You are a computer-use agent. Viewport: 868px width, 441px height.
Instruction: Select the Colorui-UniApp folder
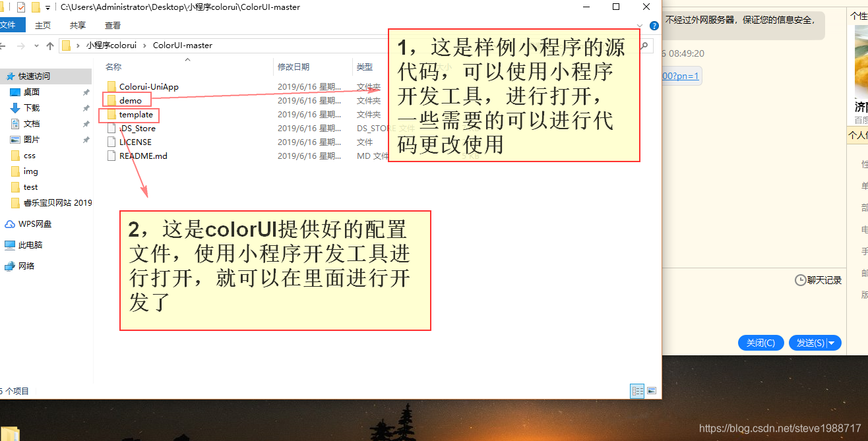[149, 86]
